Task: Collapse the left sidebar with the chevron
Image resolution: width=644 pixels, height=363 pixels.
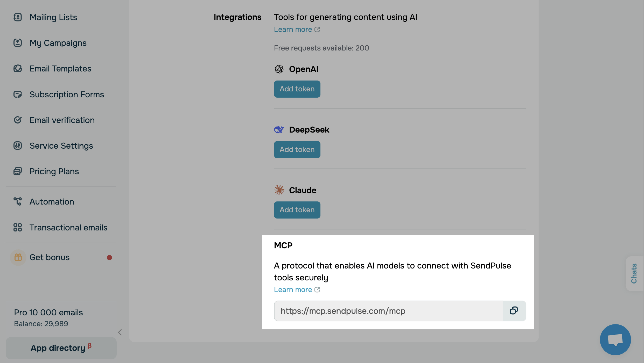Action: (120, 332)
